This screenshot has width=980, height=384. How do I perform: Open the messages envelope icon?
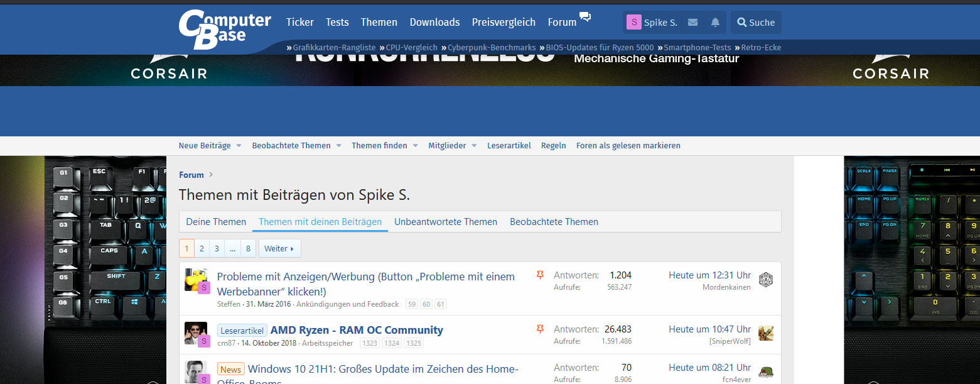click(x=693, y=23)
